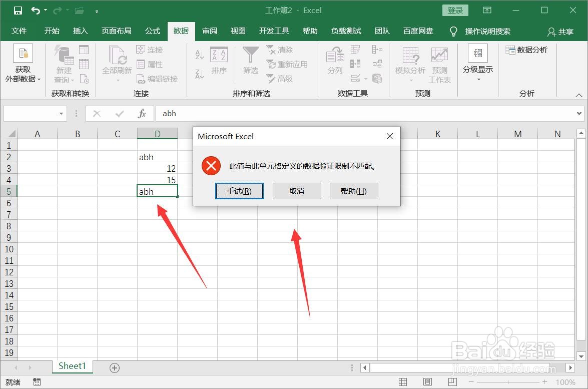
Task: Open the Undo history dropdown arrow
Action: coord(46,10)
